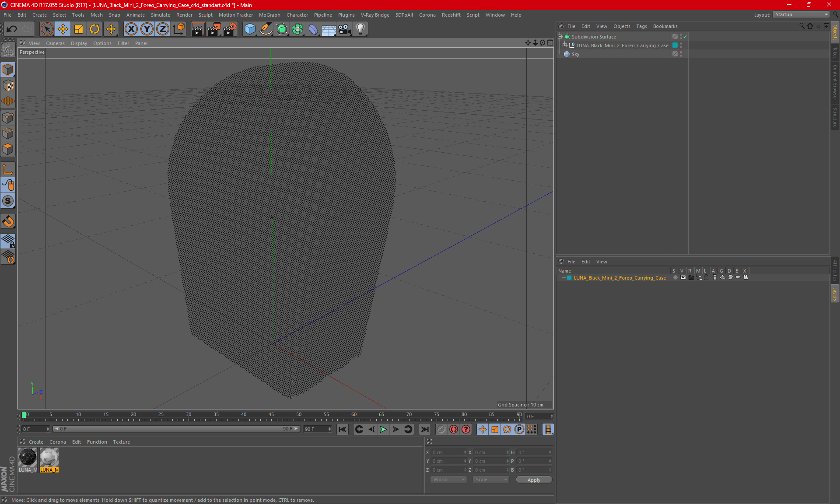Viewport: 840px width, 504px height.
Task: Add a Cube primitive object
Action: coord(250,29)
